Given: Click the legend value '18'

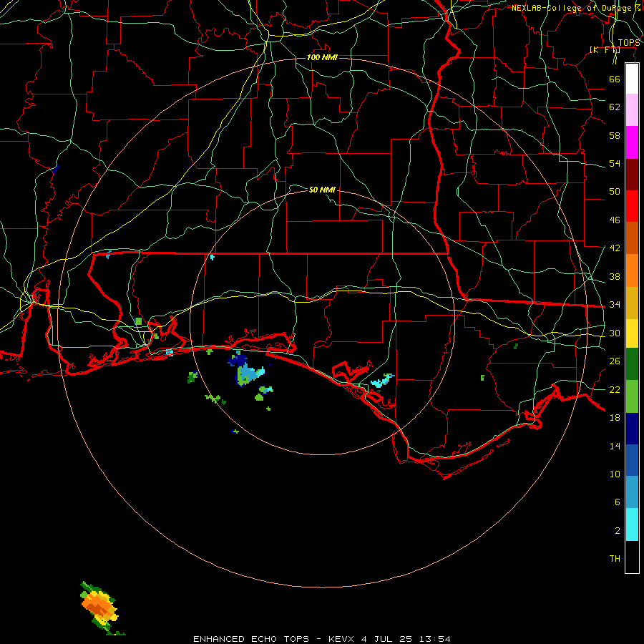Looking at the screenshot, I should click(x=615, y=418).
